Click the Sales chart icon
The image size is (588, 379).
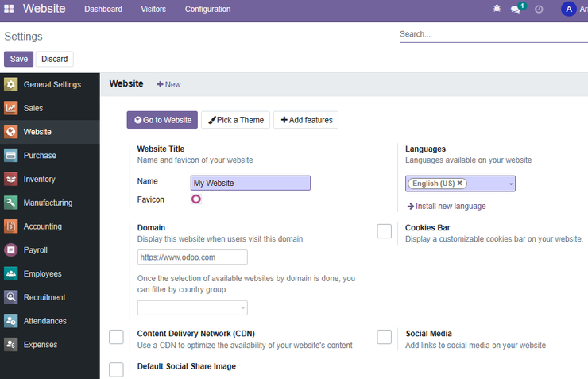pyautogui.click(x=11, y=108)
